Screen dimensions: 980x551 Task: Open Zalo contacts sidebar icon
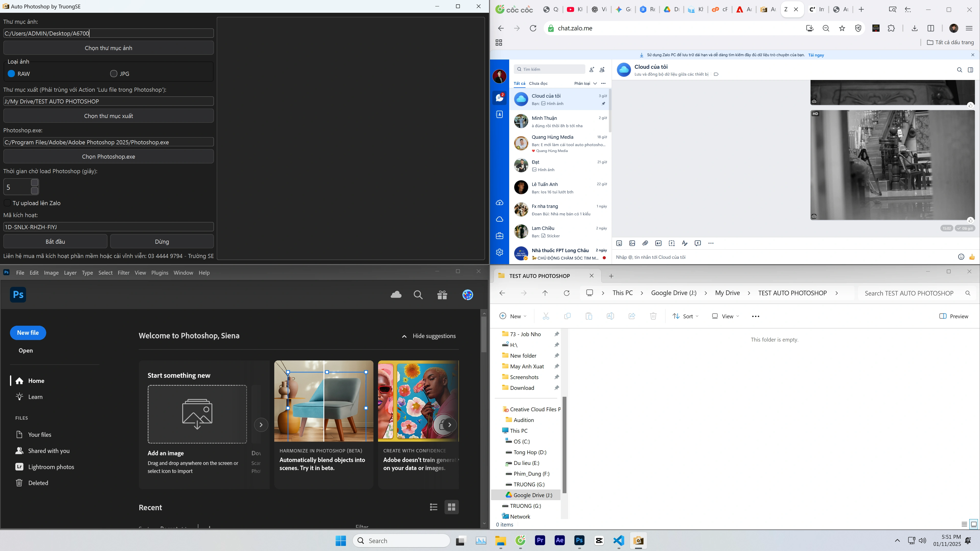(499, 114)
